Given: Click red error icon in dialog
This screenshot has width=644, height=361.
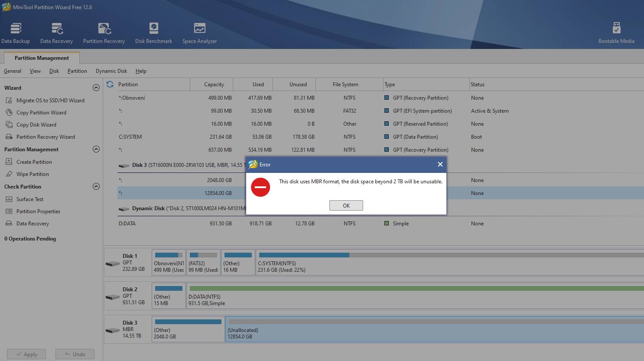Looking at the screenshot, I should 260,187.
